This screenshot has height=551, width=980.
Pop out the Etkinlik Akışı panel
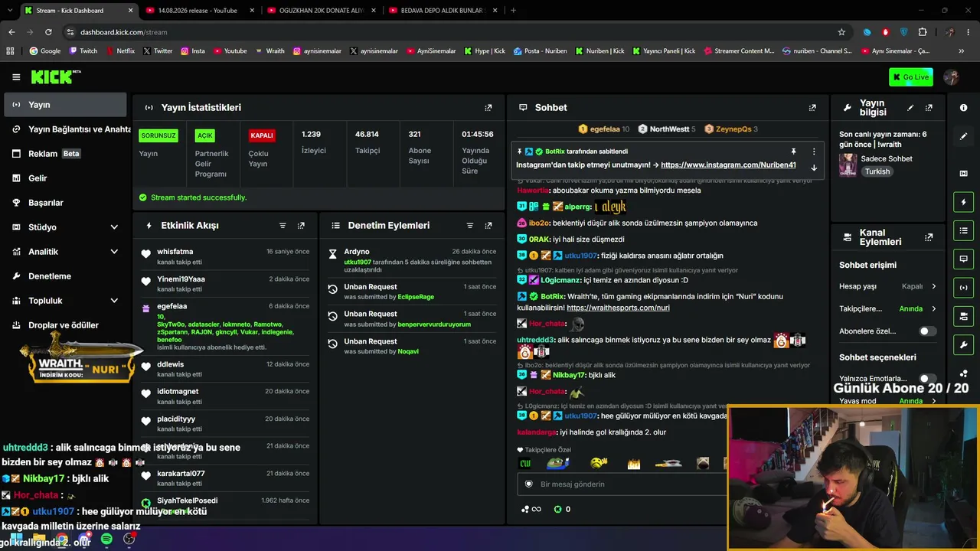pos(301,226)
